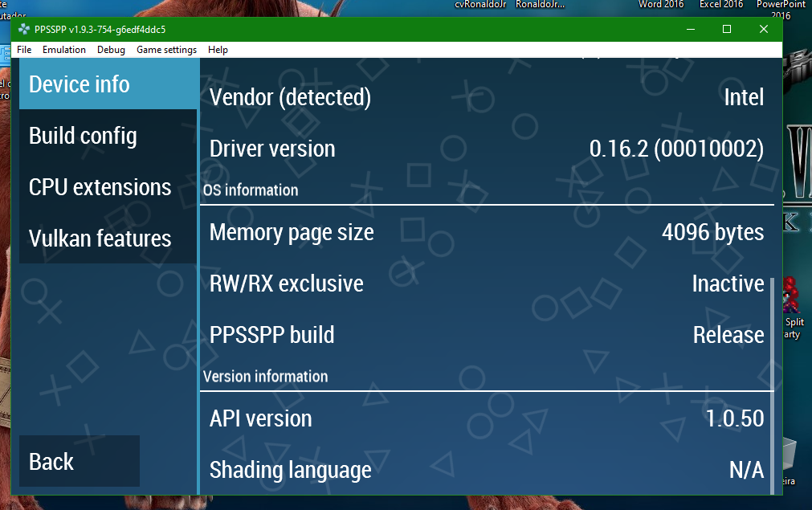Open the Word 2016 desktop shortcut
Image resolution: width=812 pixels, height=510 pixels.
[661, 6]
